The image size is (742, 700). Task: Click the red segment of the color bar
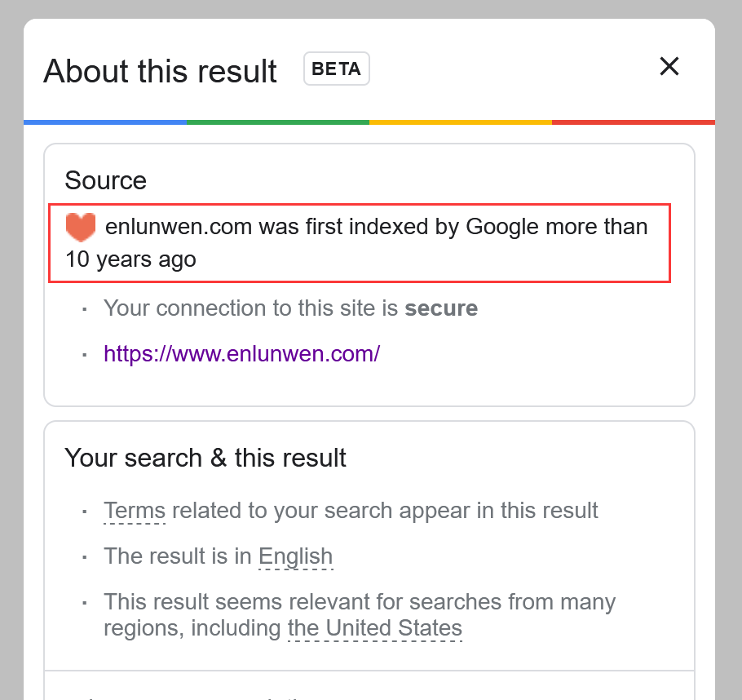[634, 122]
